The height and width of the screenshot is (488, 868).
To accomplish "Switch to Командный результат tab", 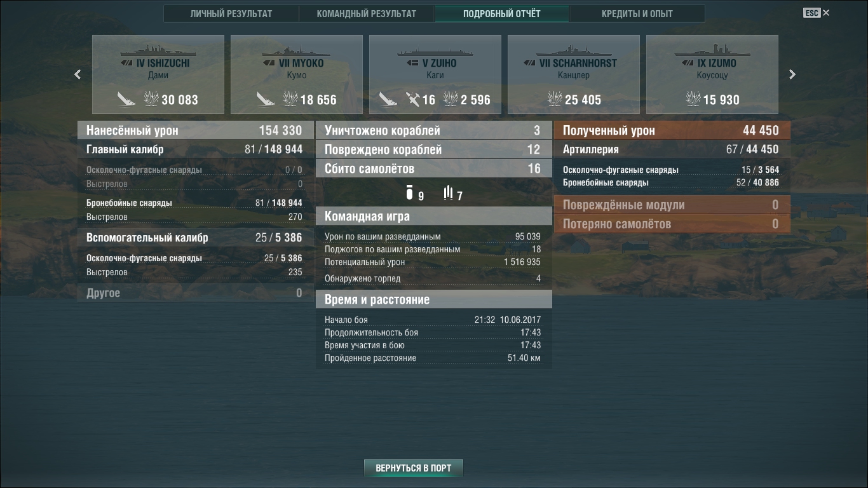I will pyautogui.click(x=367, y=13).
